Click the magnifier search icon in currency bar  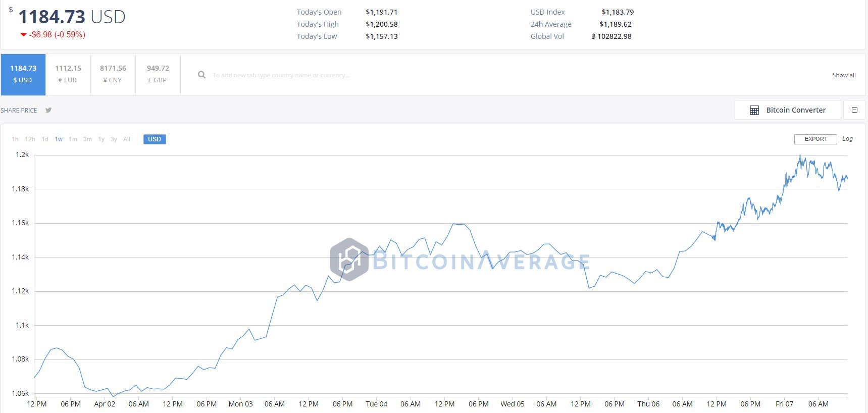tap(201, 74)
